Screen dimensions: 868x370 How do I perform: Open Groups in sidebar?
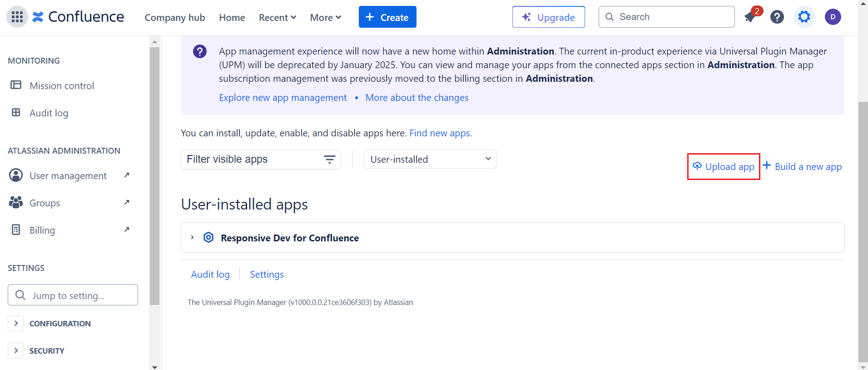point(45,203)
